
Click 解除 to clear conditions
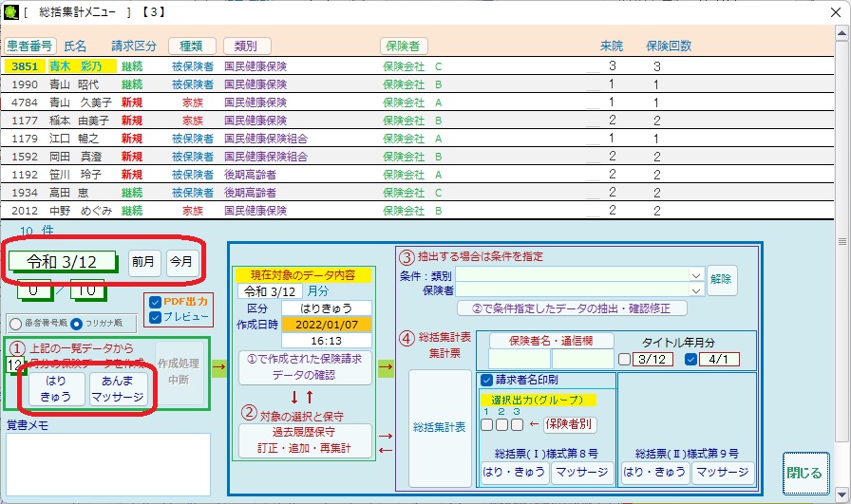[x=721, y=279]
